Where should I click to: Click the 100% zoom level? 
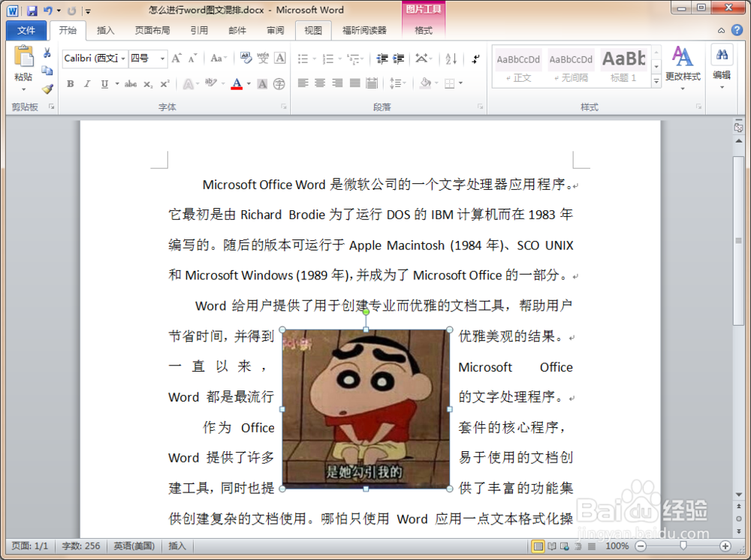click(x=617, y=546)
